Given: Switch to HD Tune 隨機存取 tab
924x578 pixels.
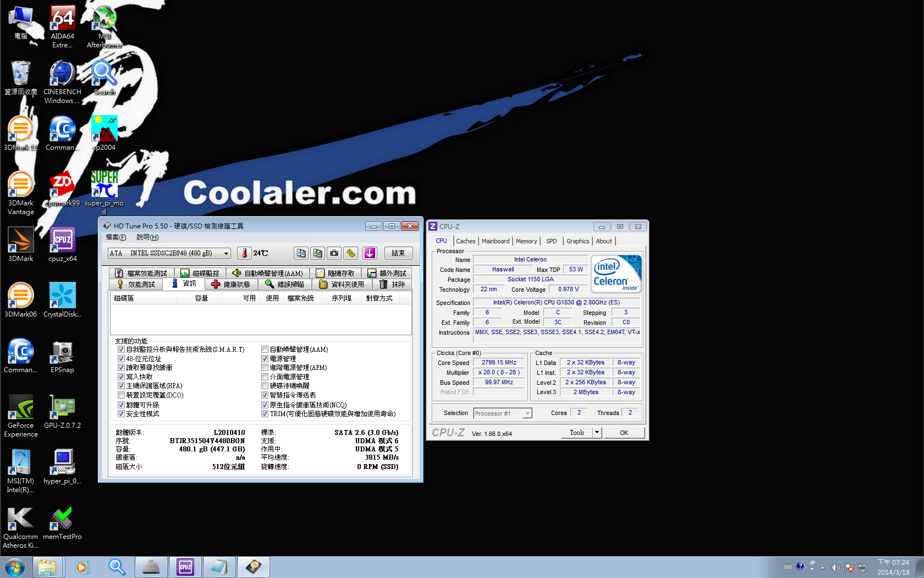Looking at the screenshot, I should pyautogui.click(x=335, y=273).
